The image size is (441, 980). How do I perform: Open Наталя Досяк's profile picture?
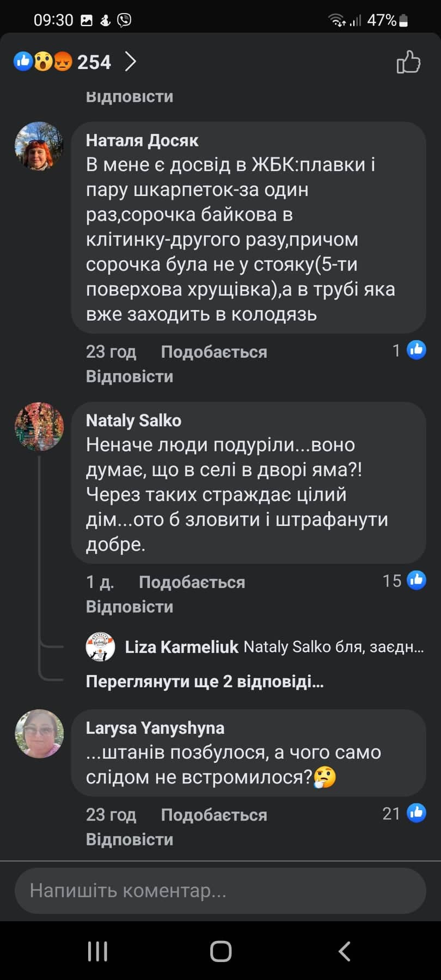pos(39,146)
